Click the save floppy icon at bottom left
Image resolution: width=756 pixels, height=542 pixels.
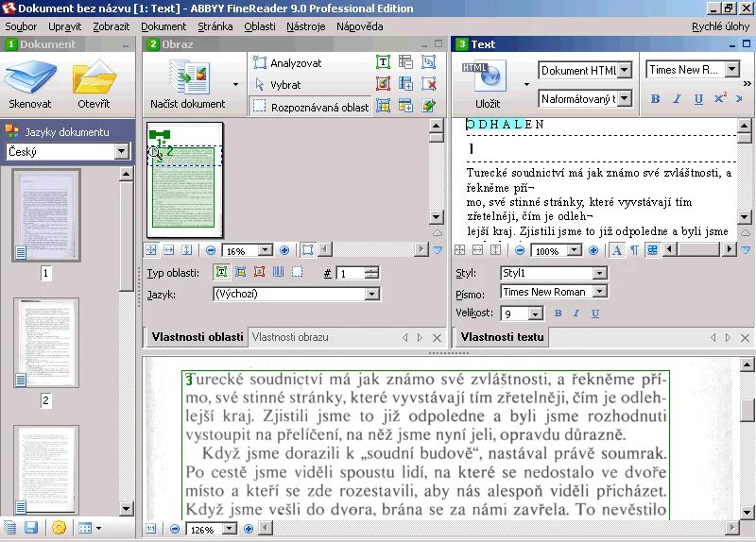(31, 529)
